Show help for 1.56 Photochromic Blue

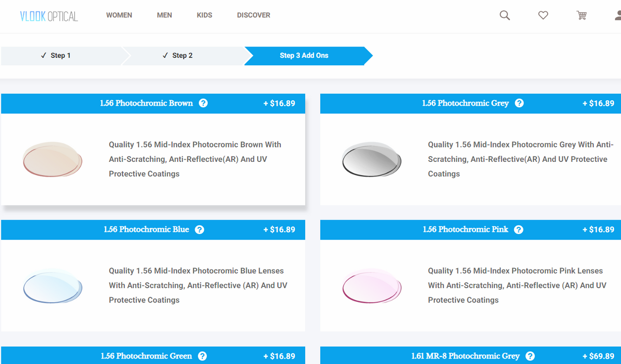click(199, 230)
